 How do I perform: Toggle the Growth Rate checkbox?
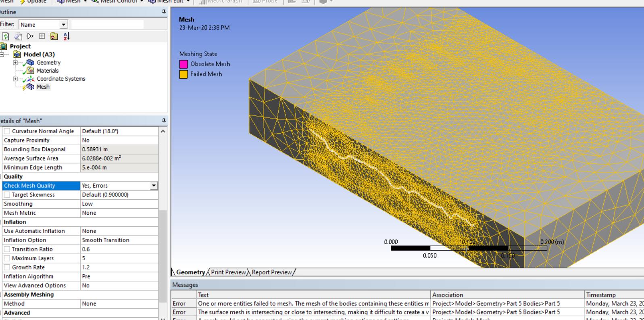(7, 268)
